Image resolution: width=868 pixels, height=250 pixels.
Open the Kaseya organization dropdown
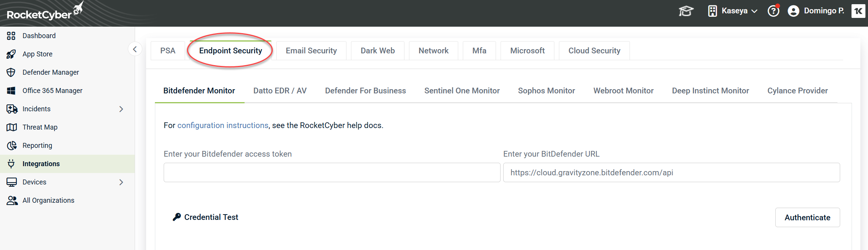pyautogui.click(x=733, y=11)
